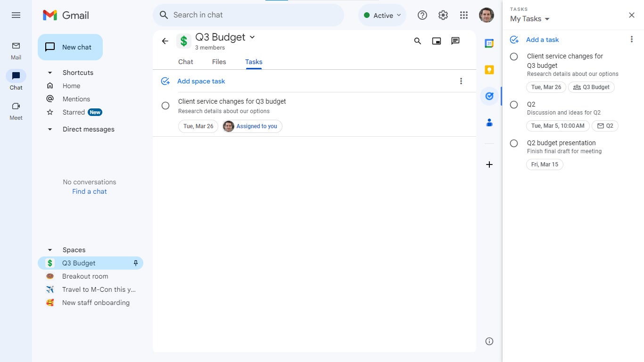Start a New chat
644x362 pixels.
click(x=70, y=47)
